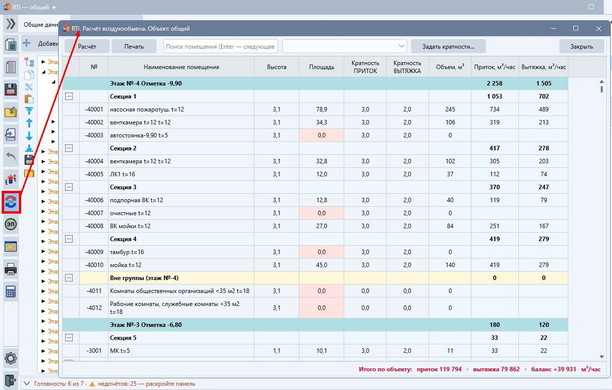Click the Площадь column header
The image size is (612, 390).
[x=321, y=67]
